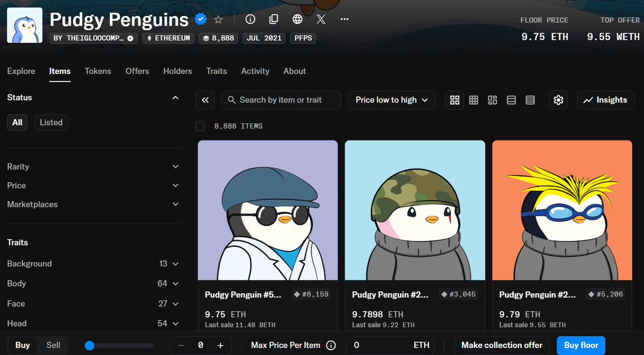Viewport: 644px width, 355px height.
Task: Decrease item quantity with minus button
Action: [181, 345]
